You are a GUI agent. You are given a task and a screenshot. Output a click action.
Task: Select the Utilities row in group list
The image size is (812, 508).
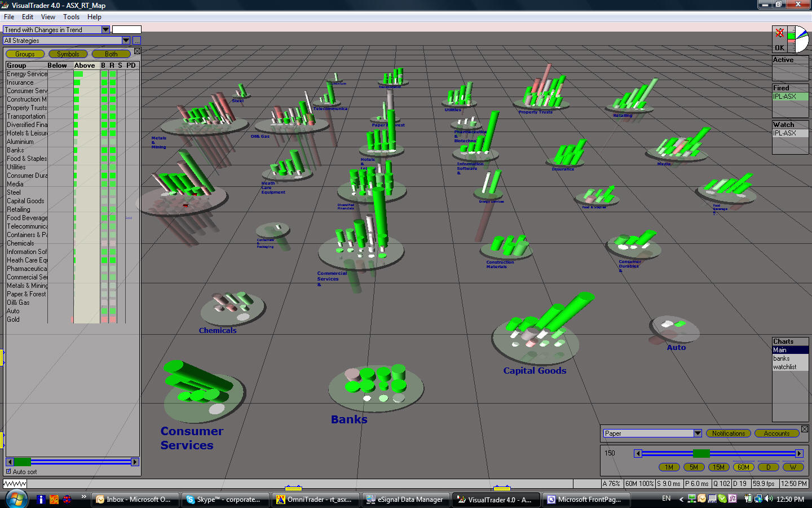click(72, 167)
